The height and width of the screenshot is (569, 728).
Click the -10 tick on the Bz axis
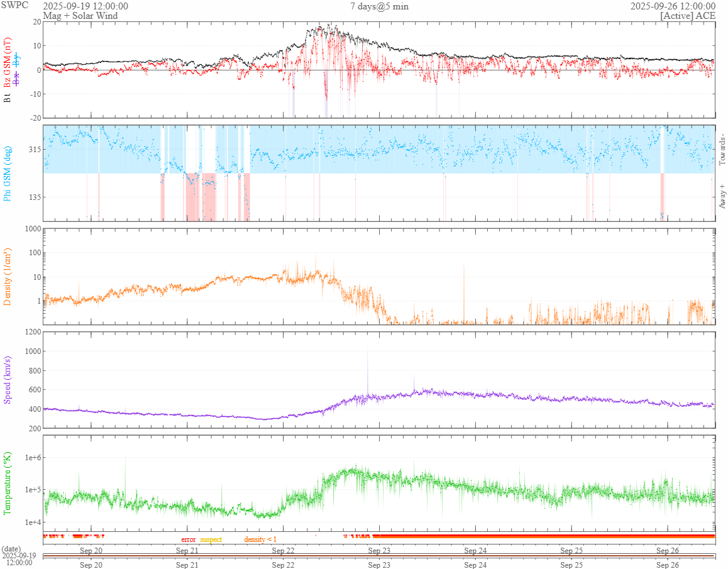click(x=36, y=94)
